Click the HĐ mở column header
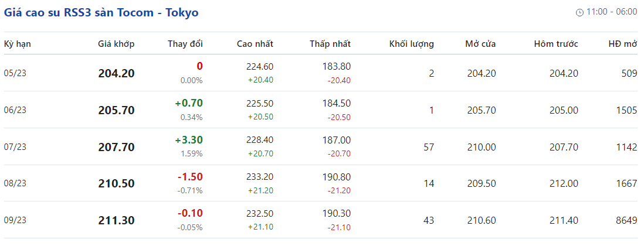 [x=623, y=44]
